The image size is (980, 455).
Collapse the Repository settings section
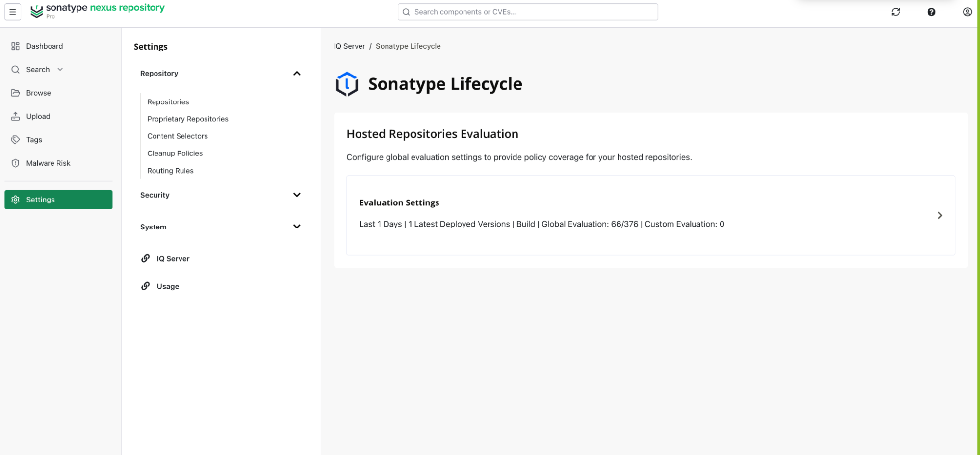click(x=297, y=74)
